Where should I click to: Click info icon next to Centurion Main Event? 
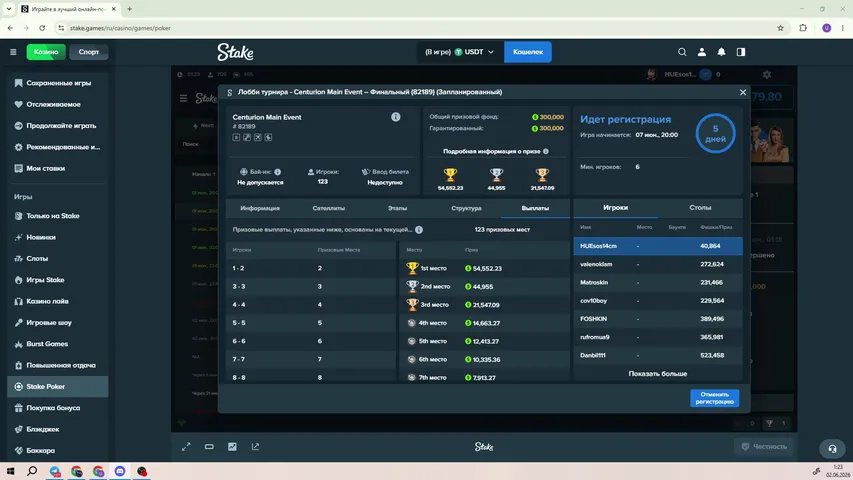(395, 117)
